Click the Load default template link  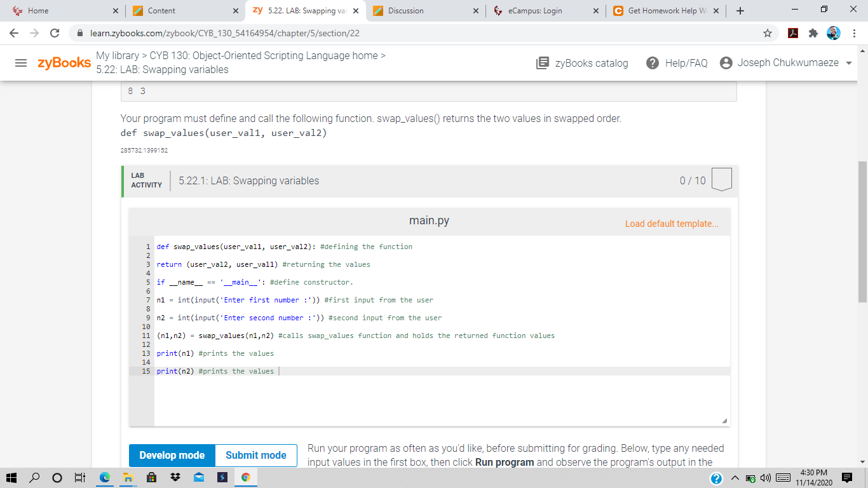point(672,224)
